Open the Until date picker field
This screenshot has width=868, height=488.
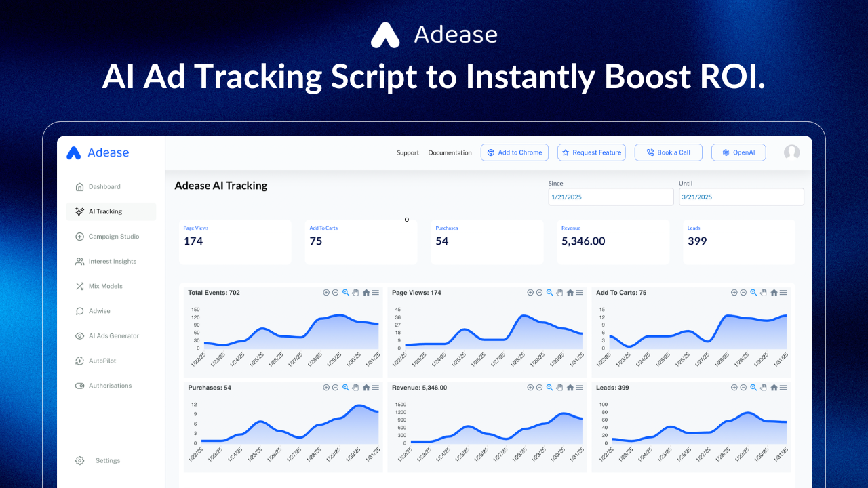tap(741, 197)
